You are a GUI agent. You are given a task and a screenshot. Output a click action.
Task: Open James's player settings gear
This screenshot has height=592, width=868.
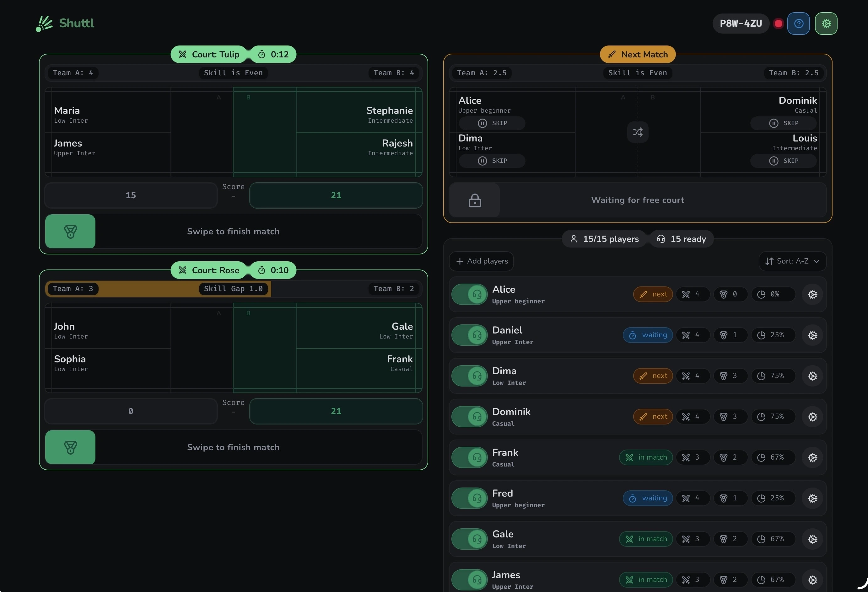click(812, 580)
